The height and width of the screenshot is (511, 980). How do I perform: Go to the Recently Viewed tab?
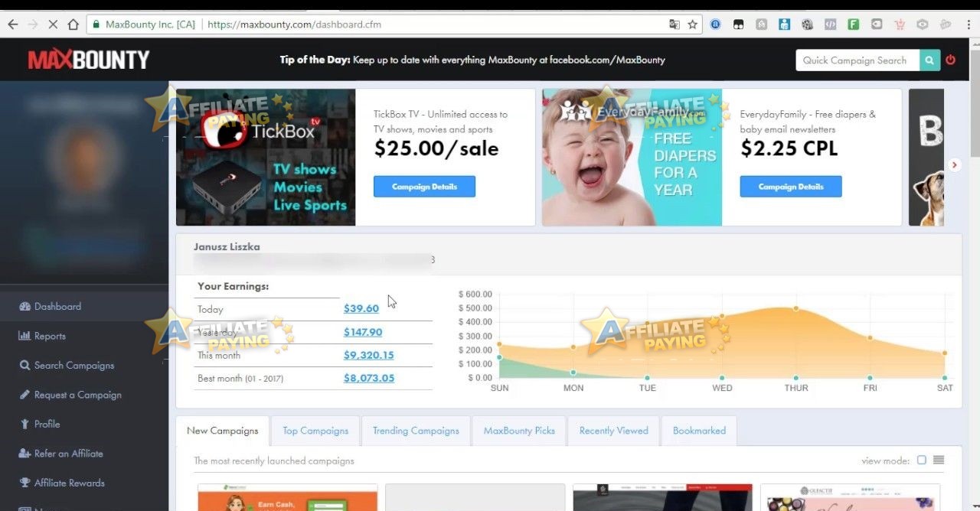(x=614, y=431)
